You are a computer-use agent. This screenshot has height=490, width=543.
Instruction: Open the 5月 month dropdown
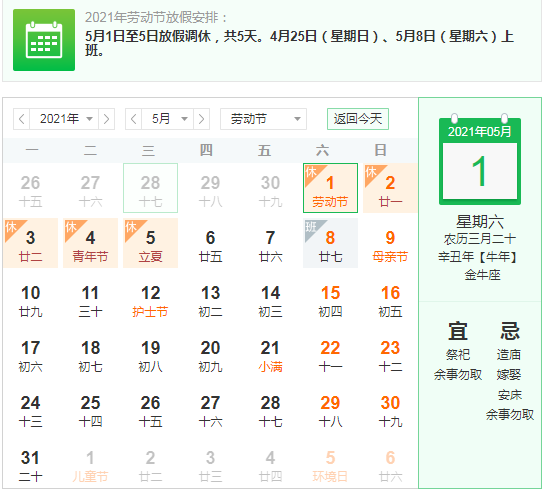coord(168,119)
